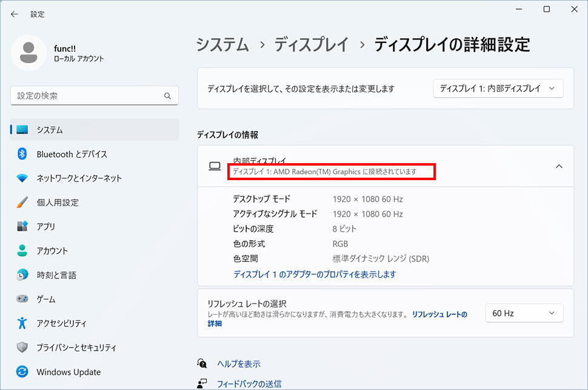Click システム in the breadcrumb navigation
The height and width of the screenshot is (390, 588).
[222, 45]
